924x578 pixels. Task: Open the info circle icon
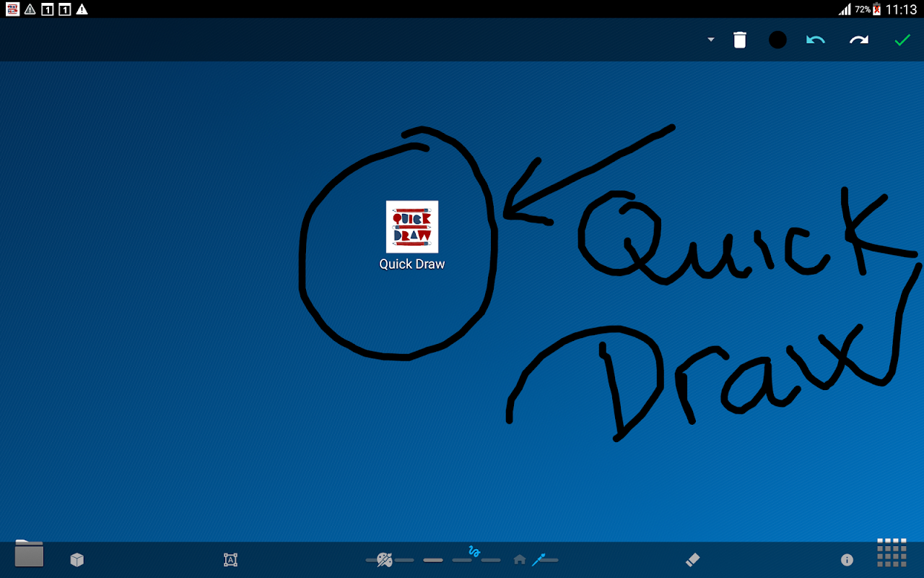[847, 560]
